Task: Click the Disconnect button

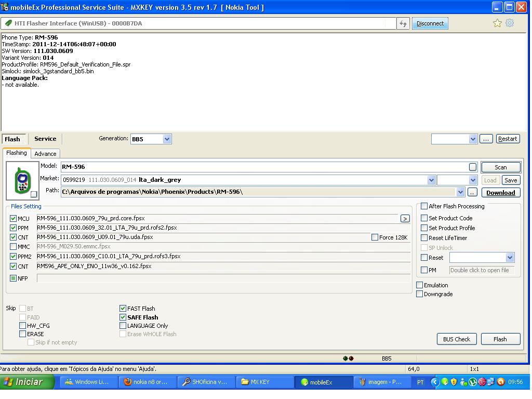Action: click(430, 23)
